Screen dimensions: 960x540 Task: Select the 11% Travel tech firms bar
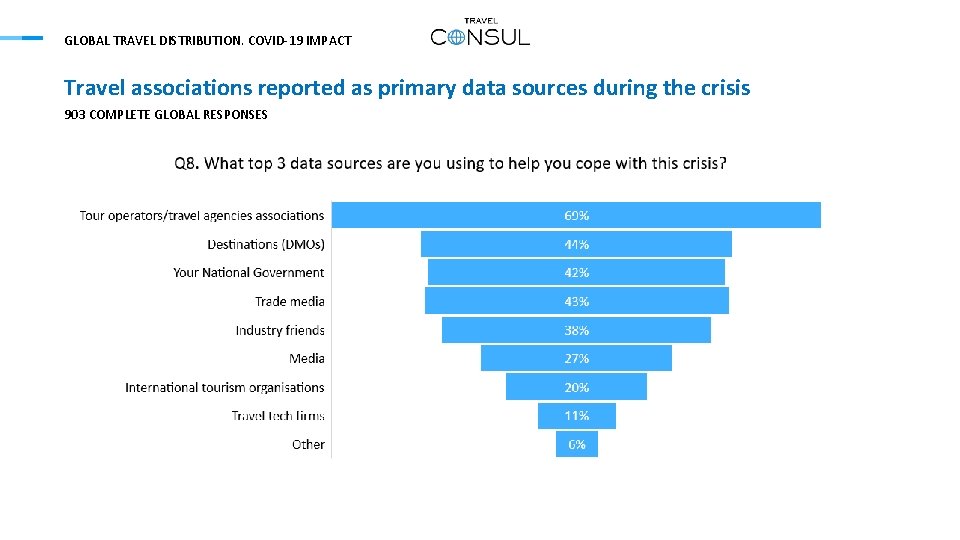(577, 416)
